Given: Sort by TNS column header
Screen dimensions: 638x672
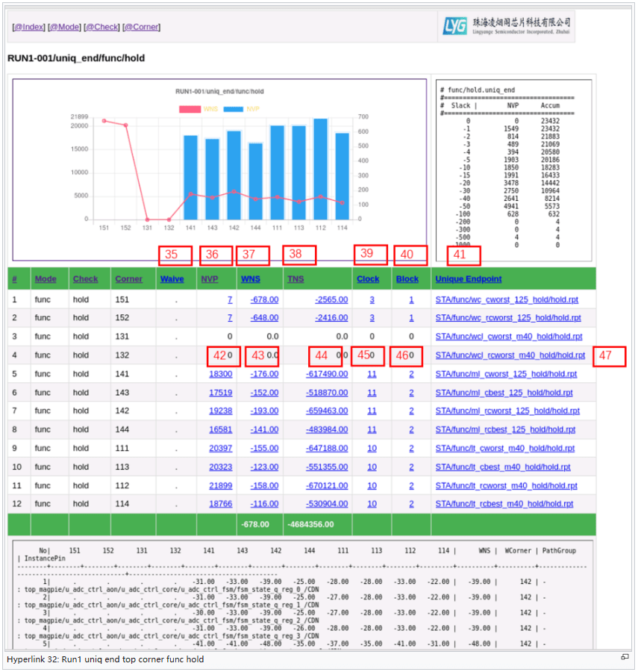Looking at the screenshot, I should (295, 279).
